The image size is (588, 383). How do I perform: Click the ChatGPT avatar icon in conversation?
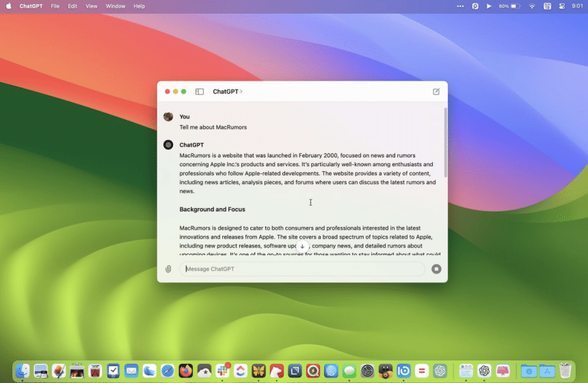[168, 145]
